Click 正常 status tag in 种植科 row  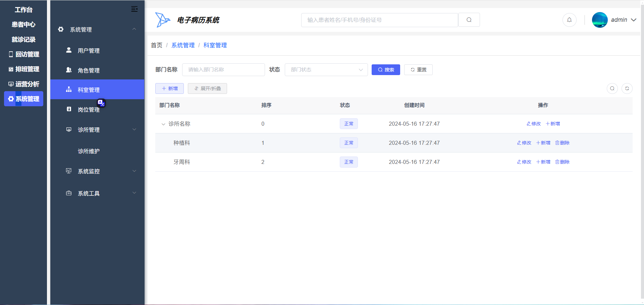(x=349, y=143)
